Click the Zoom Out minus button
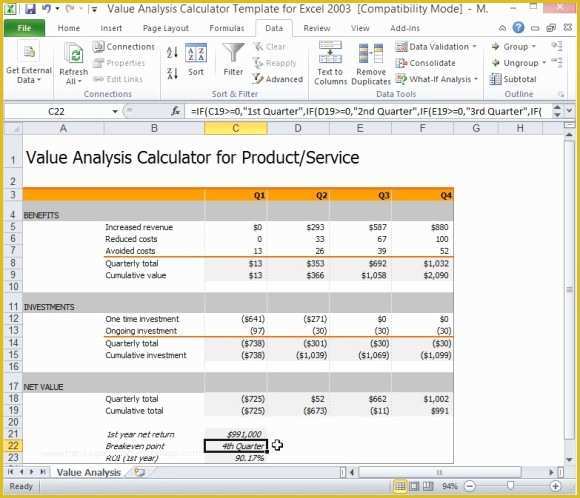This screenshot has width=580, height=498. 469,486
